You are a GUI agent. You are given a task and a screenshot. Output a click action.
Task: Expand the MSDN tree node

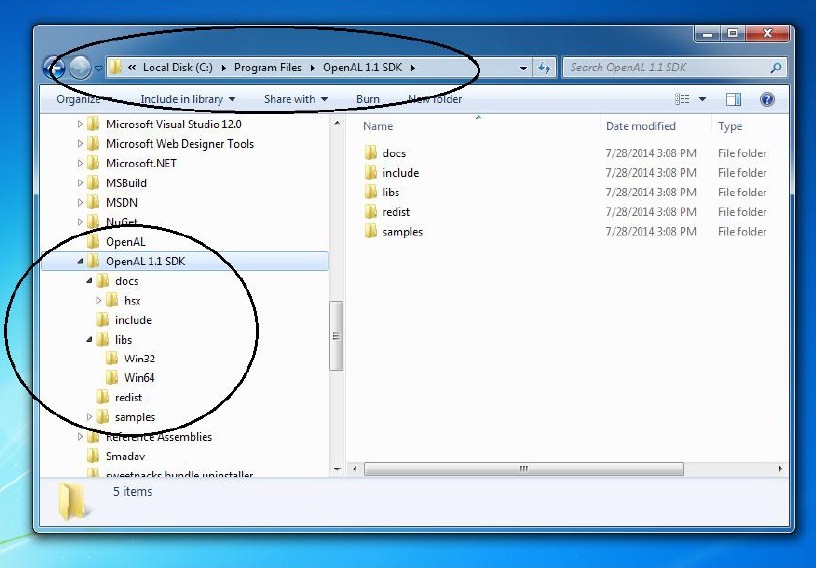pos(80,203)
